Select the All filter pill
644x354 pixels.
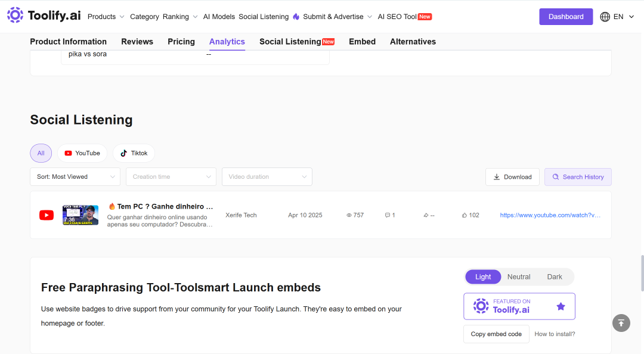[41, 153]
